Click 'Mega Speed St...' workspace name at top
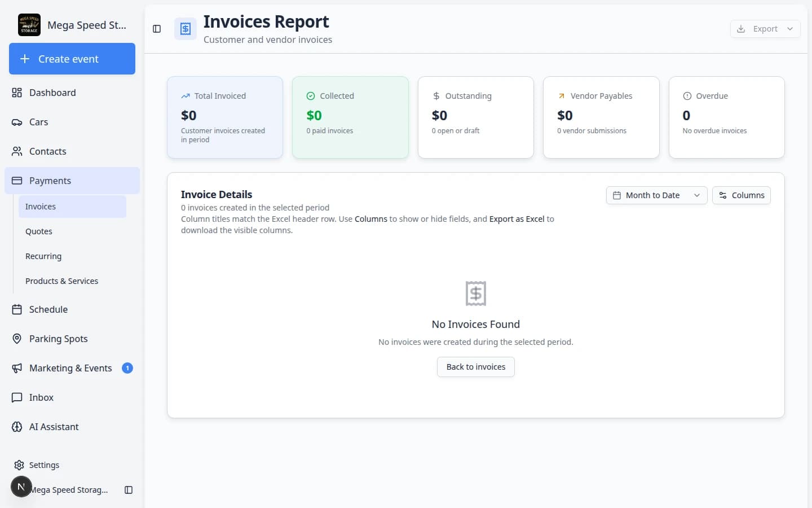This screenshot has height=508, width=812. pos(87,25)
